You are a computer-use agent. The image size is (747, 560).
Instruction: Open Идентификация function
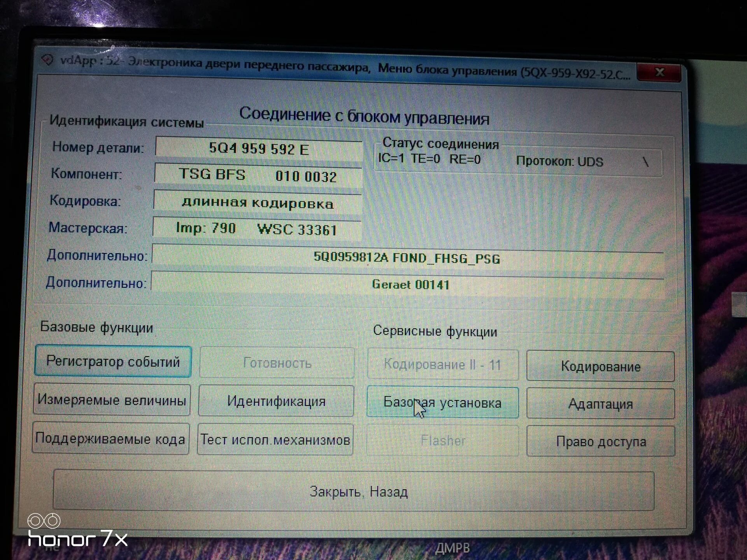276,401
